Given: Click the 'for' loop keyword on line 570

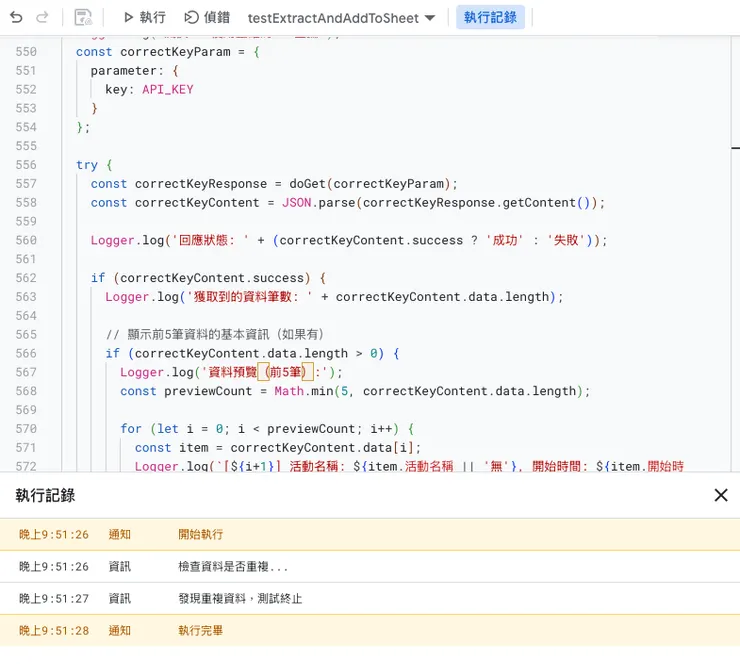Looking at the screenshot, I should (x=131, y=429).
